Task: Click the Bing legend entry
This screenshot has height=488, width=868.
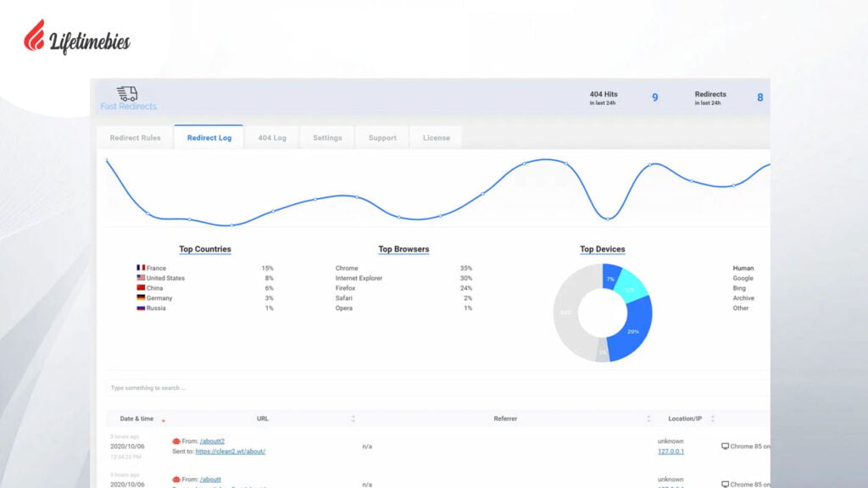Action: [x=739, y=288]
